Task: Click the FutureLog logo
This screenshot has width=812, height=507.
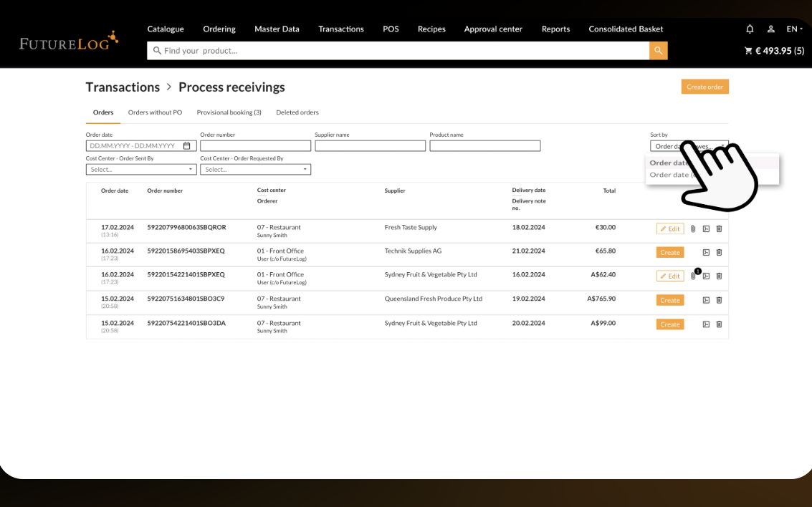Action: (x=68, y=42)
